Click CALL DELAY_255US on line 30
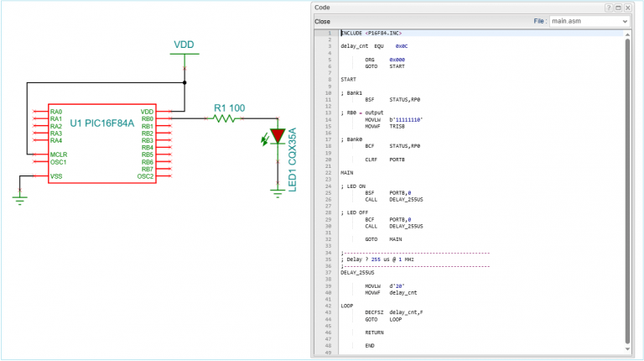This screenshot has height=361, width=644. point(394,226)
